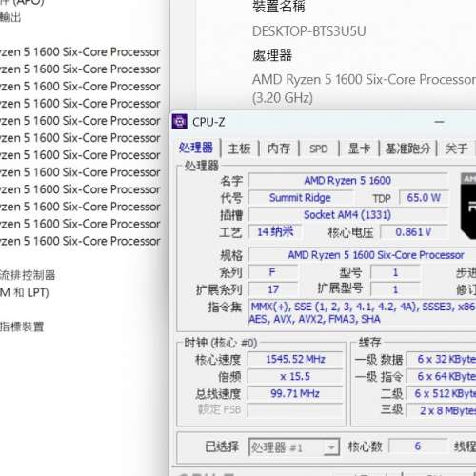Switch to the SPD tab

click(319, 149)
